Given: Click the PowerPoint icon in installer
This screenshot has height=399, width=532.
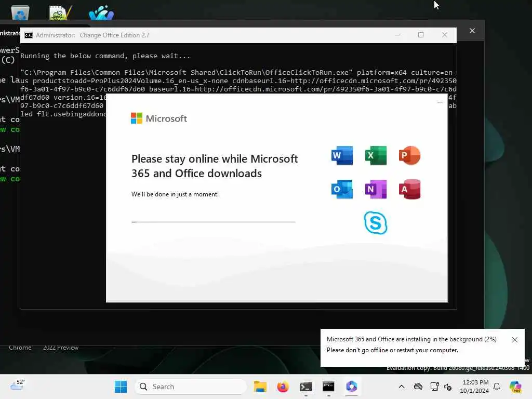Looking at the screenshot, I should (x=409, y=155).
